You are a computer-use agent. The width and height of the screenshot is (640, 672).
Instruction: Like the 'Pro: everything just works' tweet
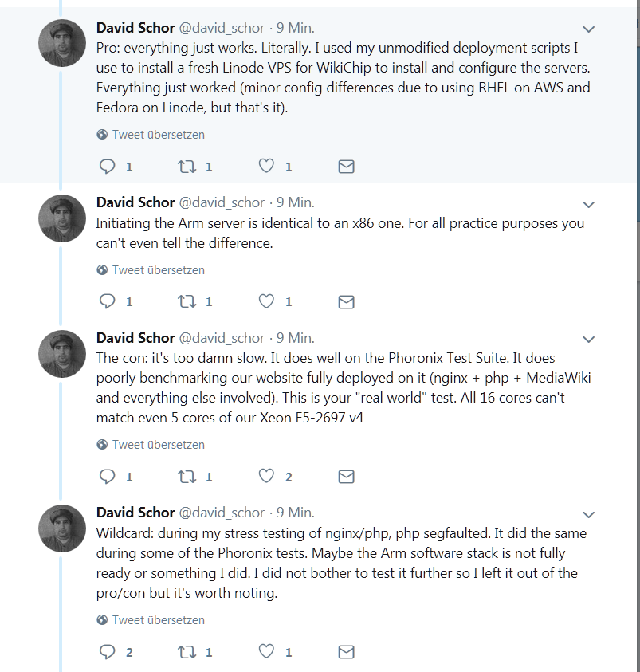coord(267,167)
